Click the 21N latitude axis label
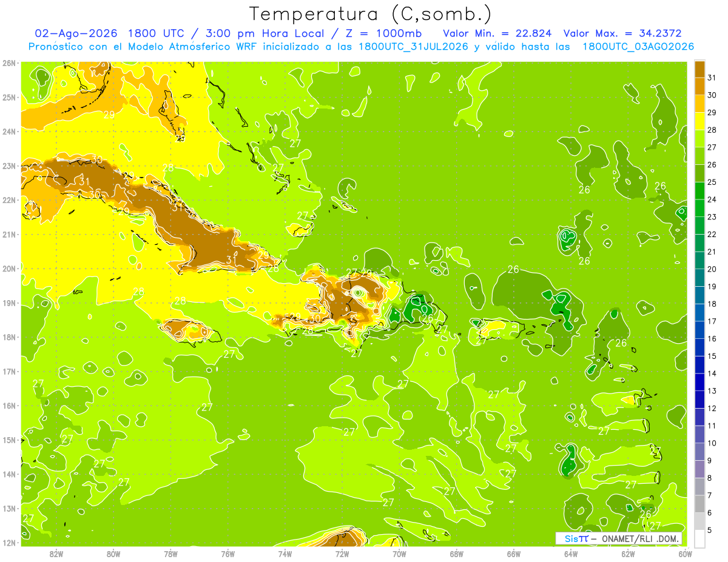 (x=8, y=235)
